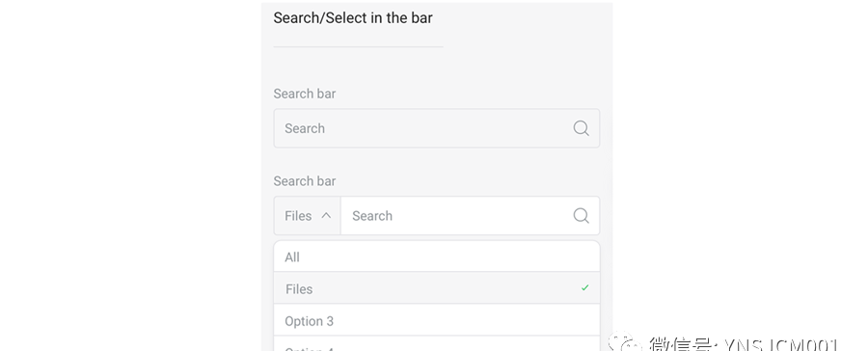Click the magnifier icon in the top search bar
Viewport: 868px width, 351px height.
[581, 128]
